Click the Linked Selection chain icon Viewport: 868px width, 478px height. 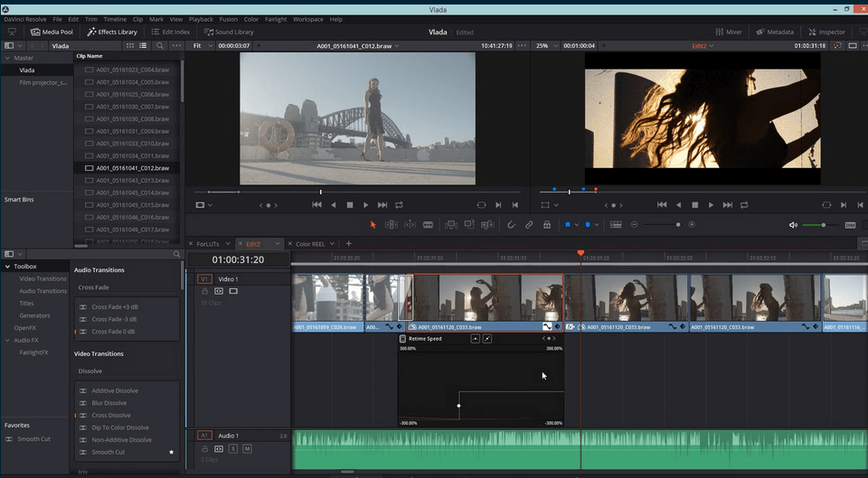coord(529,225)
